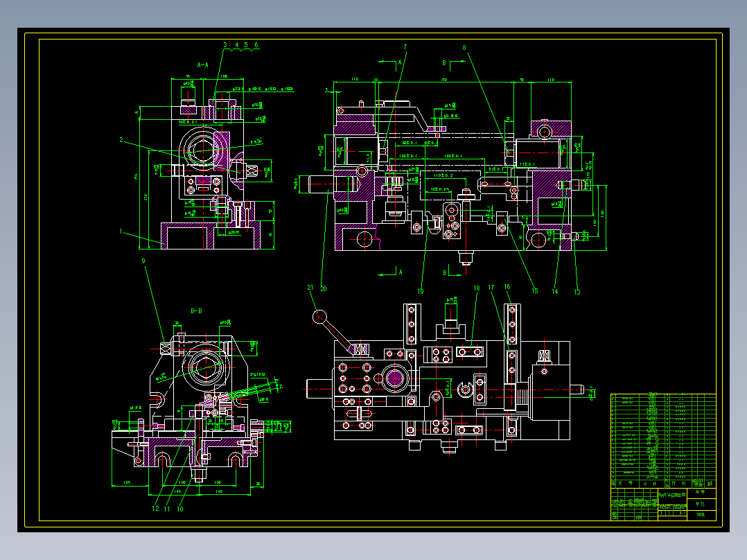This screenshot has width=747, height=560.
Task: Select part callout number 14
Action: coord(555,291)
